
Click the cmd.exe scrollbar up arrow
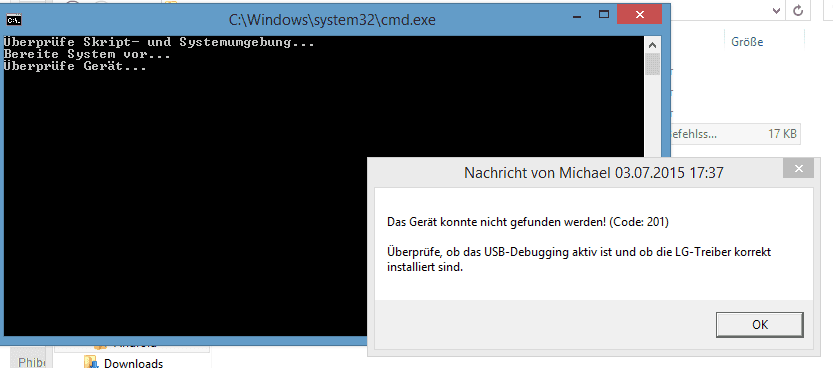pos(653,46)
